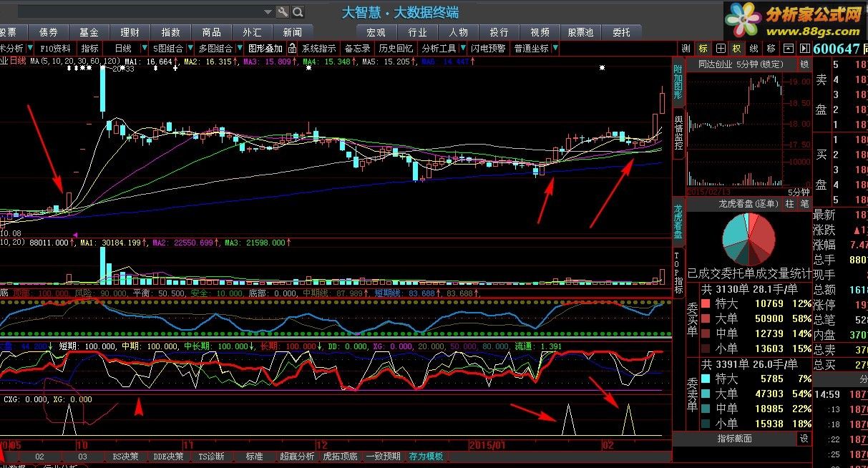Screen dimensions: 868x468
Task: Click the magnifier search icon
Action: point(297,11)
